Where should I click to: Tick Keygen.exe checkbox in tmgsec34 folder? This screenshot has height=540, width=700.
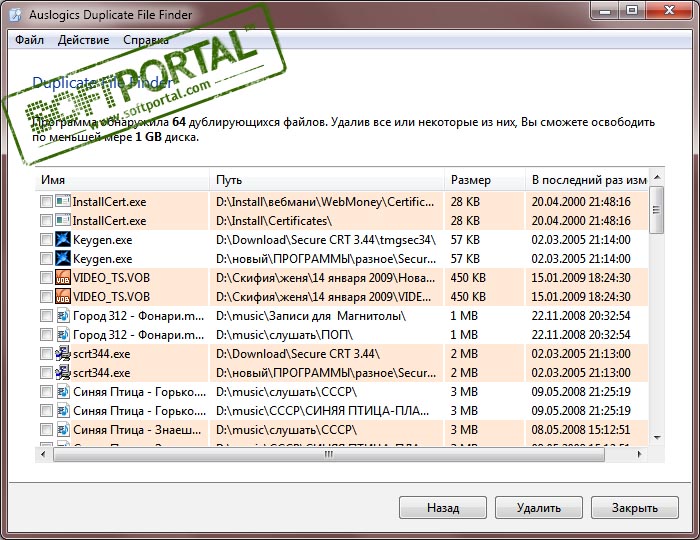[x=46, y=240]
